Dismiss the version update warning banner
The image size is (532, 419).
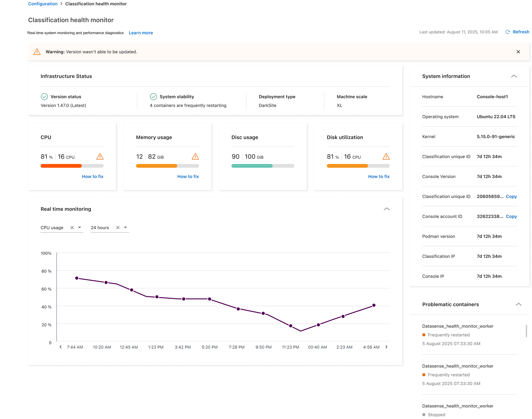click(x=518, y=51)
